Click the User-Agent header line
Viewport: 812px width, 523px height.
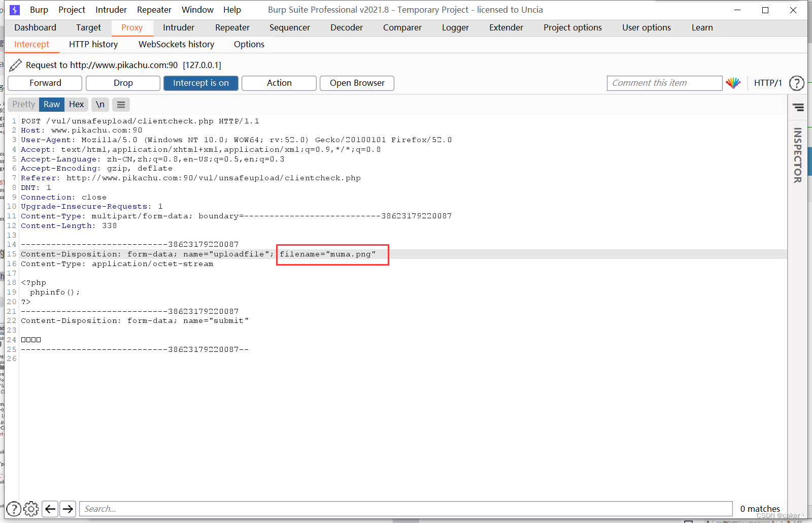[236, 140]
